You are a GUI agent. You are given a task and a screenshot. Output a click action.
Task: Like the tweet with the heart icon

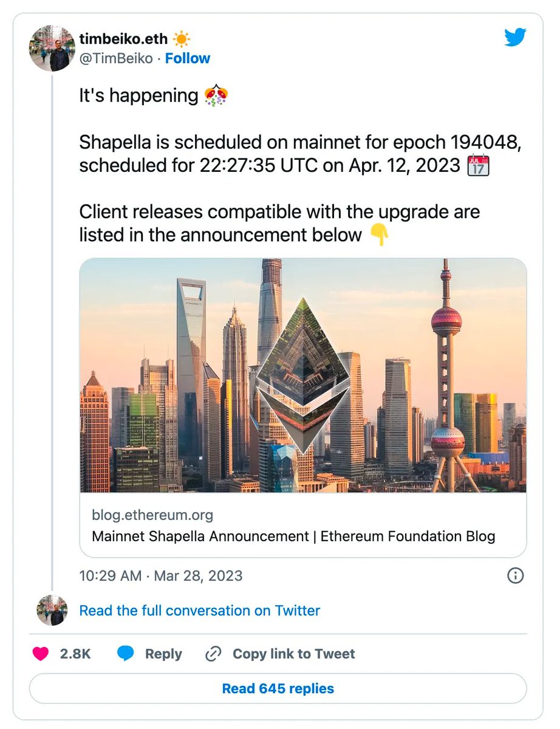[x=41, y=654]
